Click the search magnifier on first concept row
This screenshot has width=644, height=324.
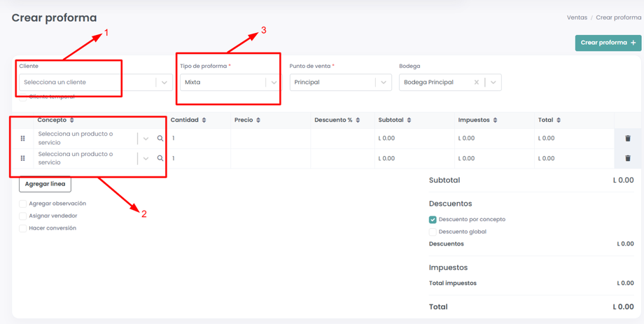pos(160,139)
